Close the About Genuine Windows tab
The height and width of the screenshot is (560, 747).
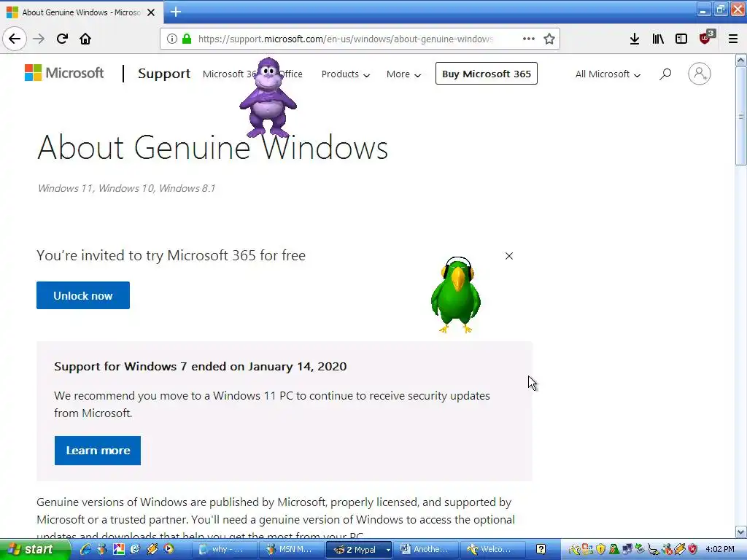(x=151, y=12)
